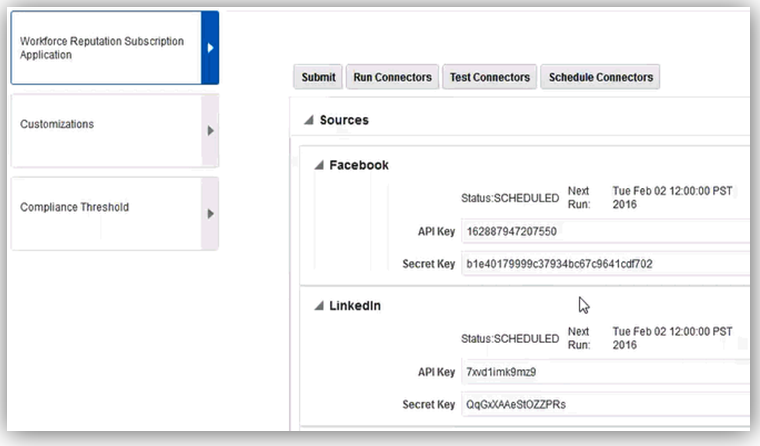Click the Facebook section heading

click(x=359, y=165)
